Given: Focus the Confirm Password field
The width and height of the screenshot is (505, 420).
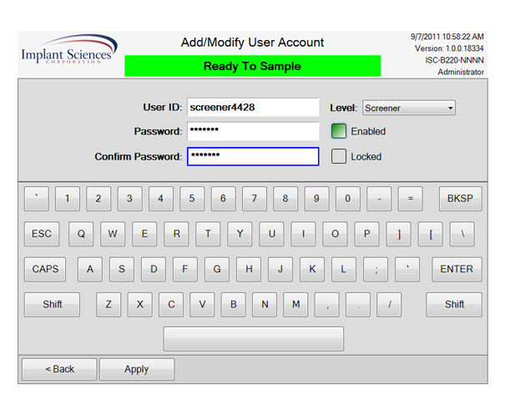Looking at the screenshot, I should click(x=253, y=157).
